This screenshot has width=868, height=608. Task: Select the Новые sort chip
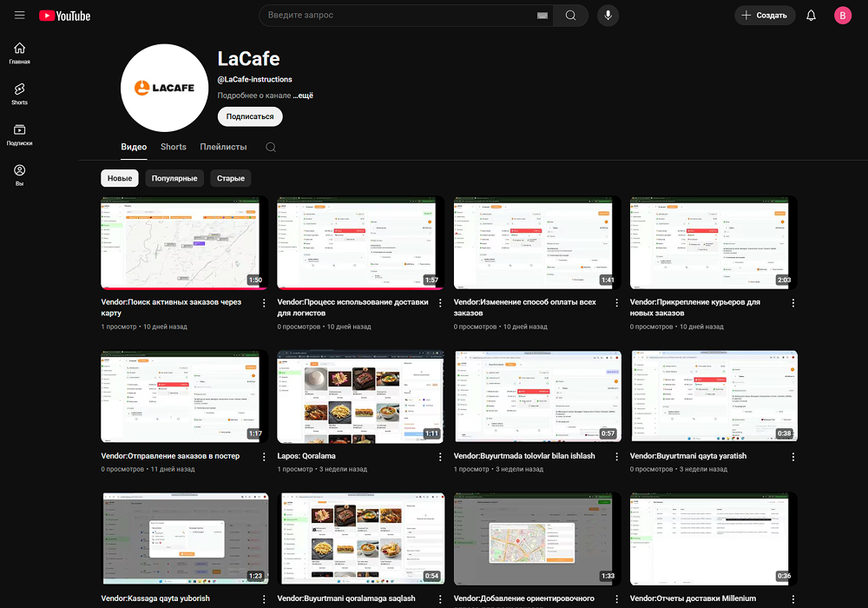tap(120, 178)
